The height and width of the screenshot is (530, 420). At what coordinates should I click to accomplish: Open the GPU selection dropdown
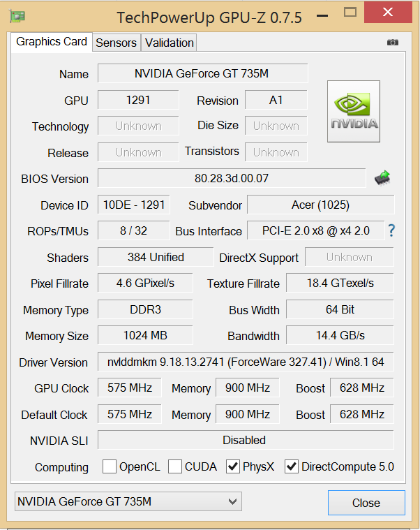pos(128,501)
